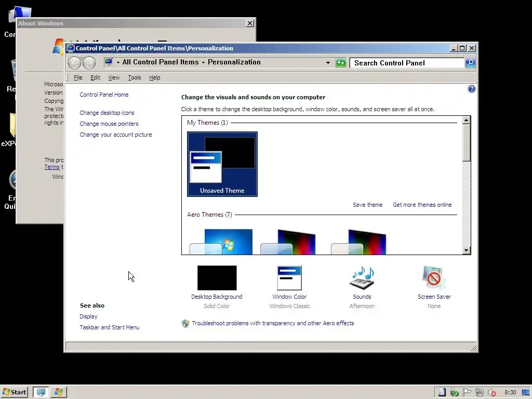
Task: Expand dropdown before All Control Panel Items
Action: (118, 62)
